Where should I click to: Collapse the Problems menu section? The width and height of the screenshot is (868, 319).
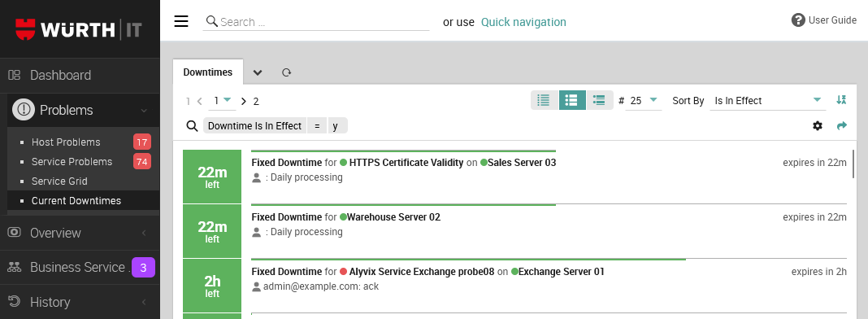click(x=144, y=110)
